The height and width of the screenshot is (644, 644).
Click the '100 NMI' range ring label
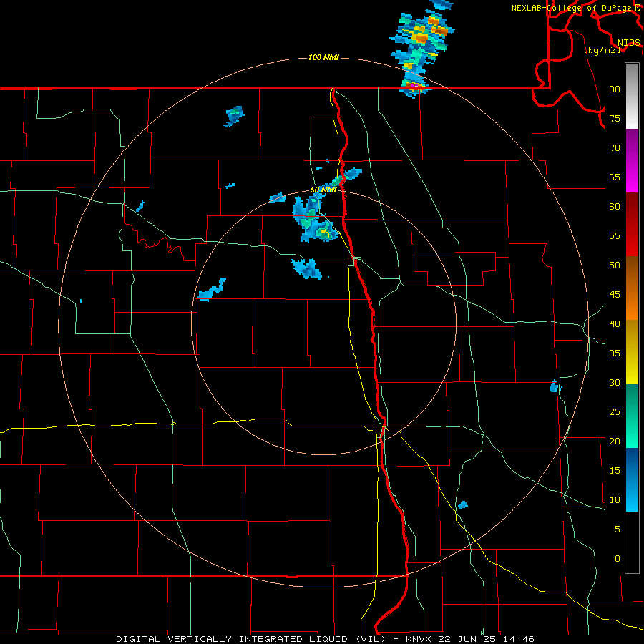(323, 57)
